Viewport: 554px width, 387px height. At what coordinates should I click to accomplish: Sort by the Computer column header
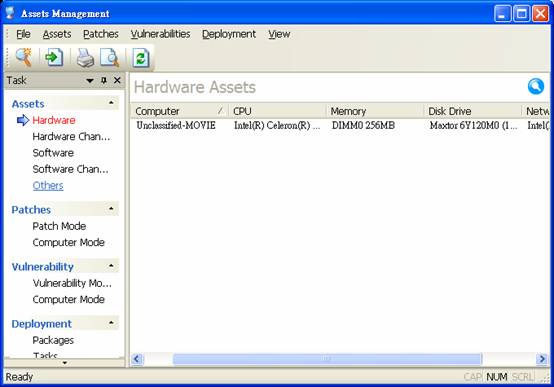[x=179, y=111]
